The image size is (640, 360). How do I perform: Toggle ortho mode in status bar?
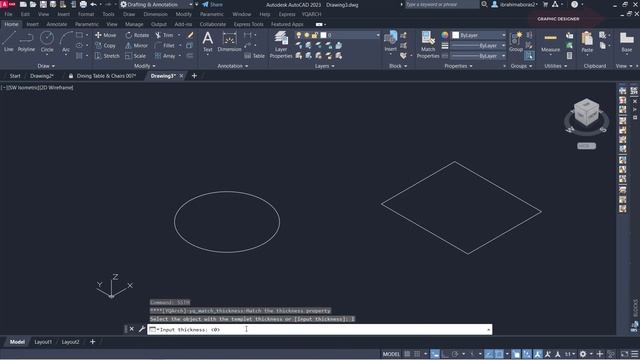(445, 354)
